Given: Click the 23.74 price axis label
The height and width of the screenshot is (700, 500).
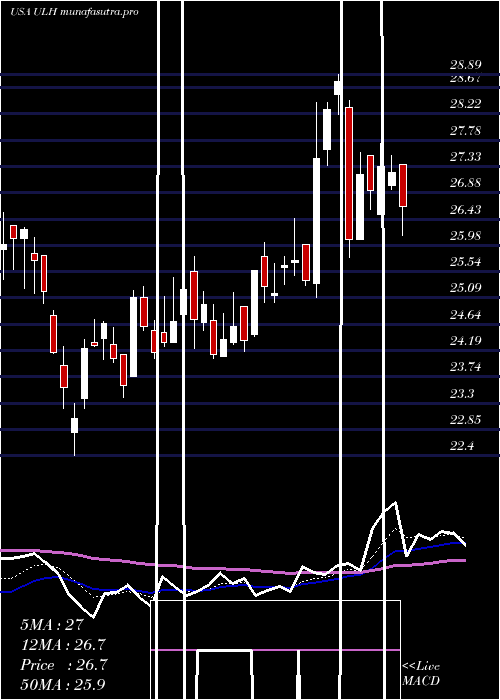Looking at the screenshot, I should pos(465,367).
